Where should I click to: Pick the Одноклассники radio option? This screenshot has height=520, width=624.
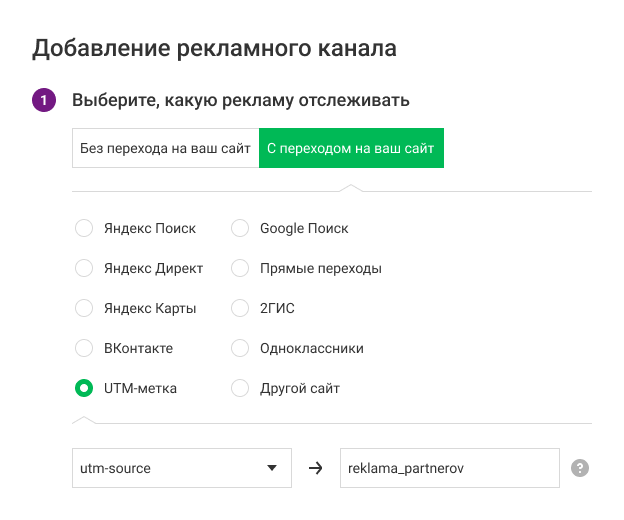coord(240,348)
